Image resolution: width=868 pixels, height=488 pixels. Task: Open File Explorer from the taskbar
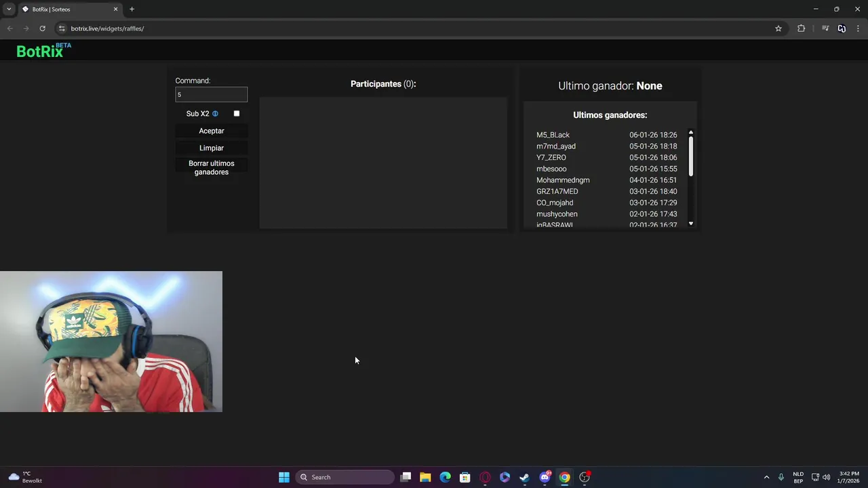425,477
